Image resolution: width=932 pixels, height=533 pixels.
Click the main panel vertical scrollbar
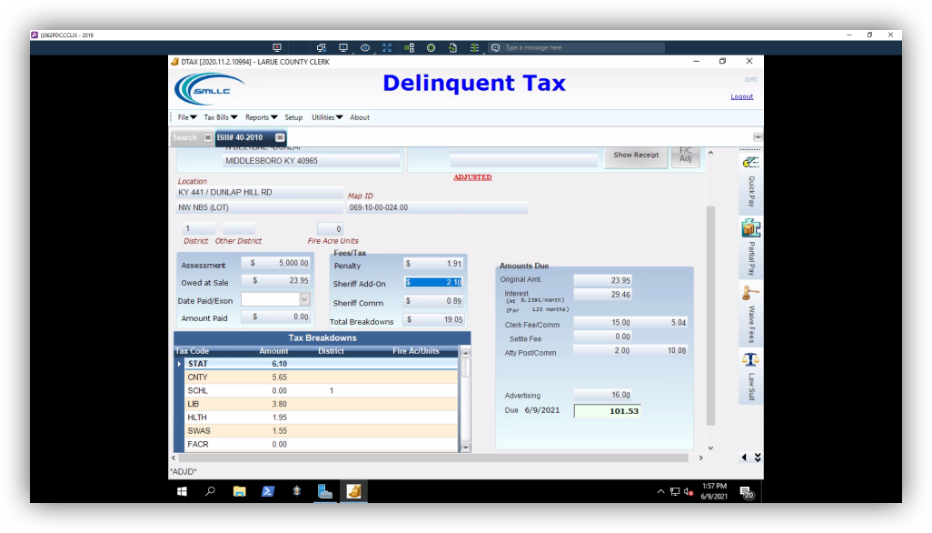click(710, 316)
